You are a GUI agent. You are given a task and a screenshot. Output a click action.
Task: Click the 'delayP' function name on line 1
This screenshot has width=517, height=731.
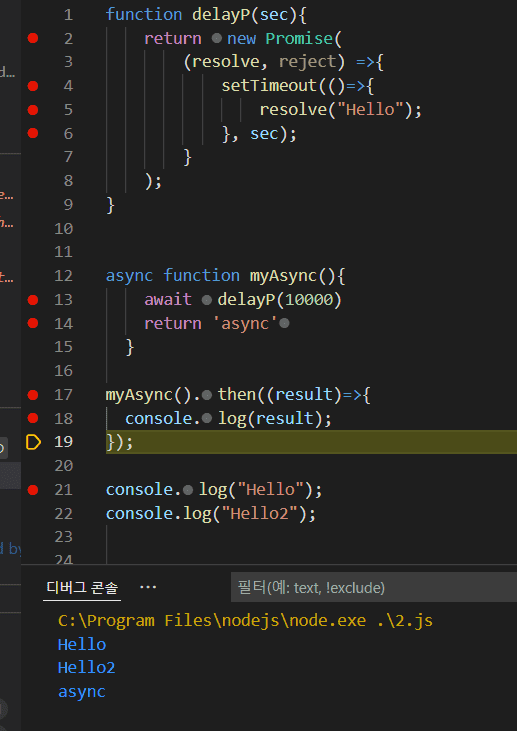[x=221, y=14]
